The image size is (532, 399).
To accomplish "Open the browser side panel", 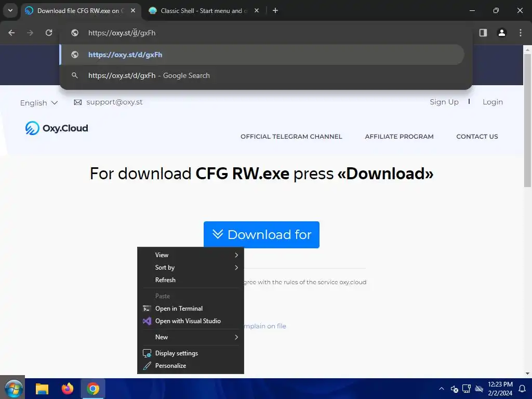I will tap(483, 33).
